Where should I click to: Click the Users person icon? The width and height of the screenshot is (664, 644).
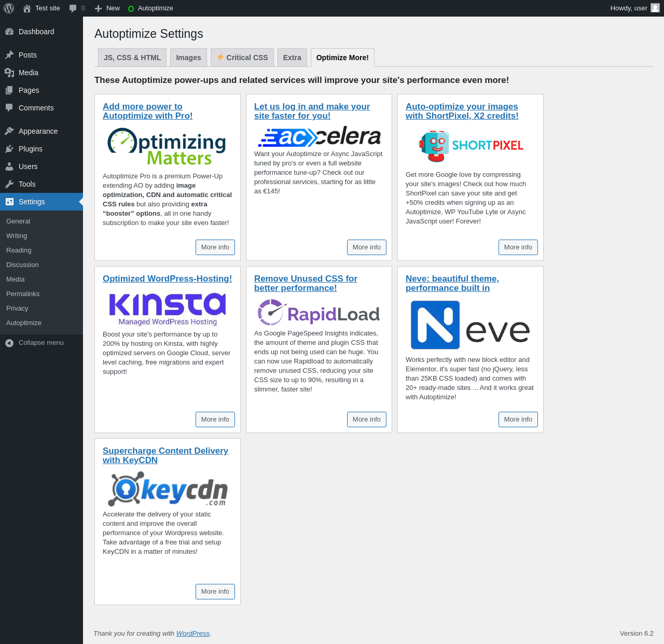9,166
